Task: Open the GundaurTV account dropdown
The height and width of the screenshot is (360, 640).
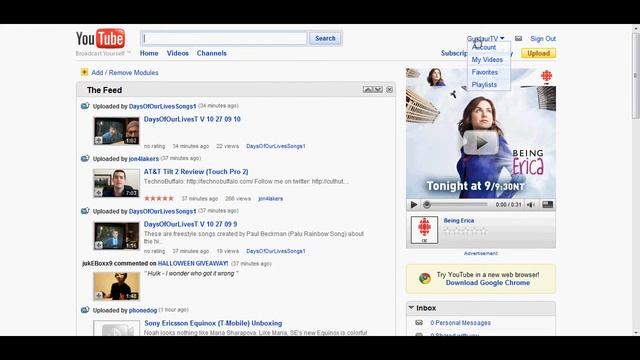Action: click(485, 38)
